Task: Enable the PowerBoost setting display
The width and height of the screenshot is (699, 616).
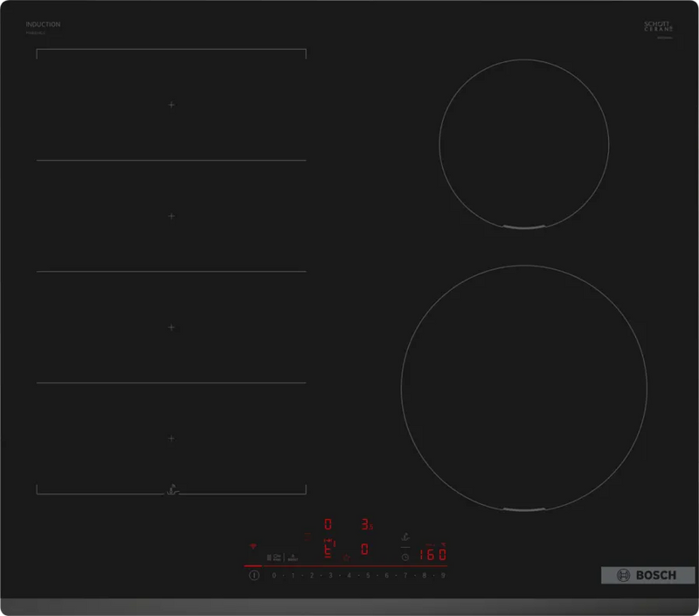Action: (x=293, y=558)
